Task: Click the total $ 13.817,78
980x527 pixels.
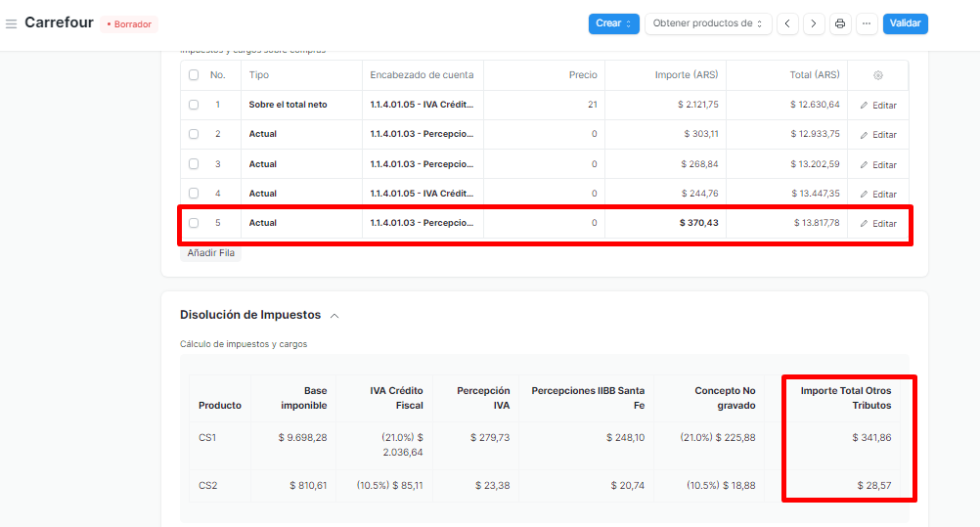Action: (x=817, y=223)
